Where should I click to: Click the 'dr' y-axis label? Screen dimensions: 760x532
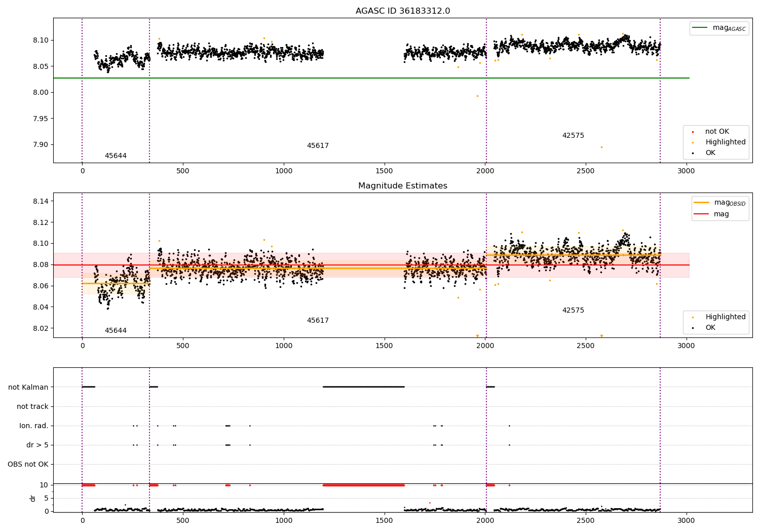point(33,498)
